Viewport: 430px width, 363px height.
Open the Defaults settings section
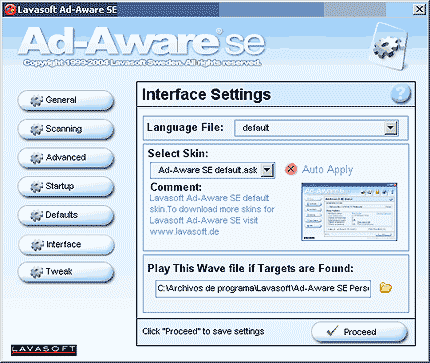pos(66,215)
